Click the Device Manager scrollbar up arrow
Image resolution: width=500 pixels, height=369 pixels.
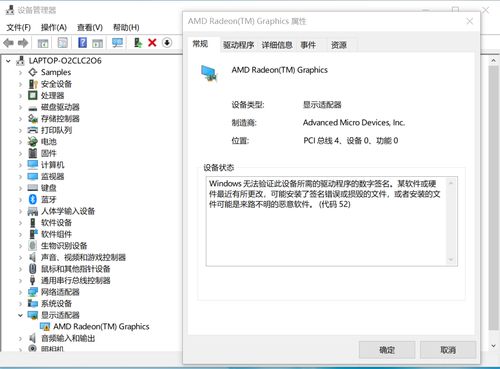pos(493,61)
